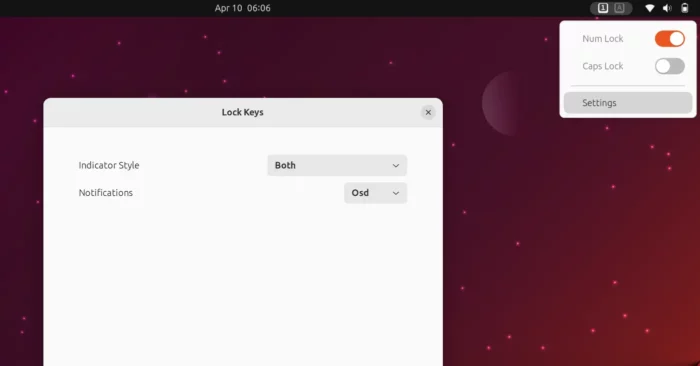Click the Caps Lock label in popup menu

click(603, 66)
